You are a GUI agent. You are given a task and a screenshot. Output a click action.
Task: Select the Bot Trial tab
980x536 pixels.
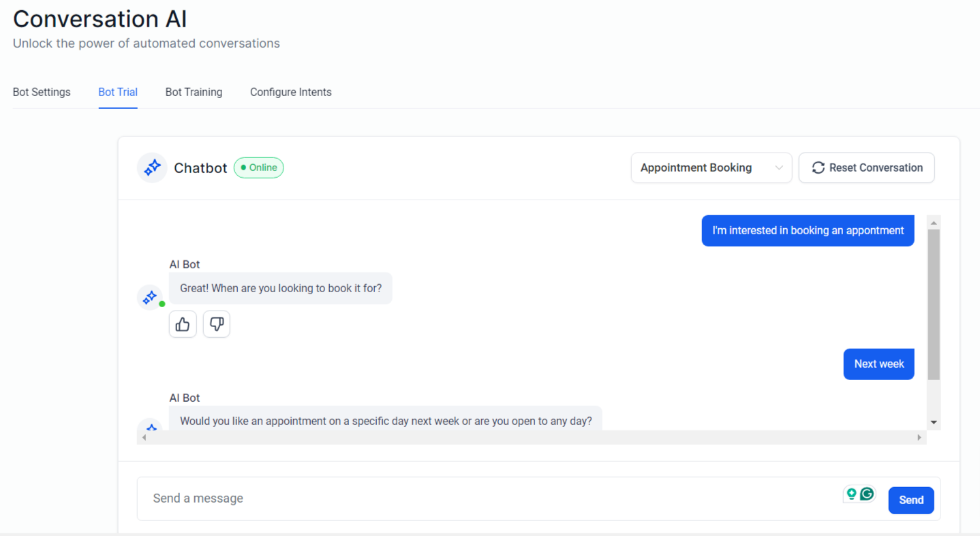pyautogui.click(x=118, y=92)
